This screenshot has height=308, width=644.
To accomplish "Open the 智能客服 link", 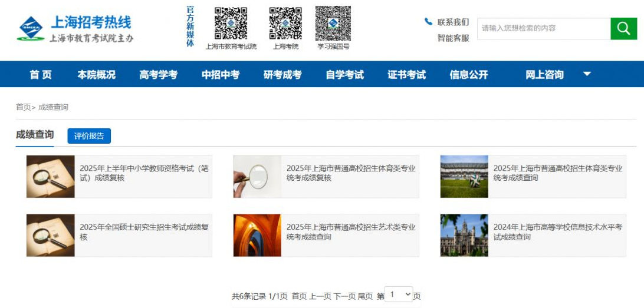I will [x=453, y=38].
